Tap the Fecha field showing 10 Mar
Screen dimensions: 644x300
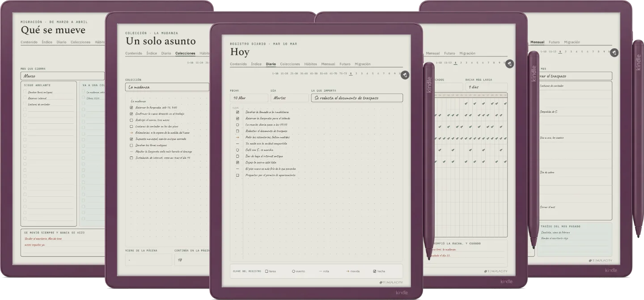pyautogui.click(x=249, y=98)
